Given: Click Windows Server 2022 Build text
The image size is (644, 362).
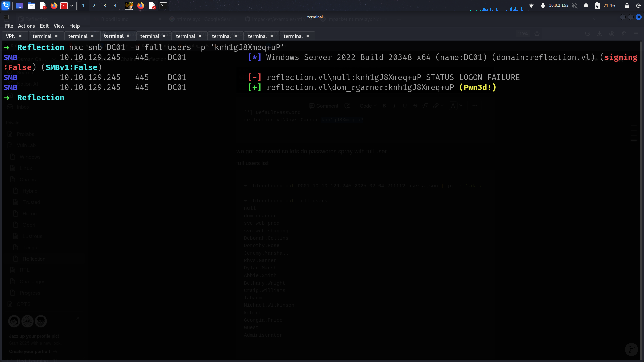Looking at the screenshot, I should [339, 57].
